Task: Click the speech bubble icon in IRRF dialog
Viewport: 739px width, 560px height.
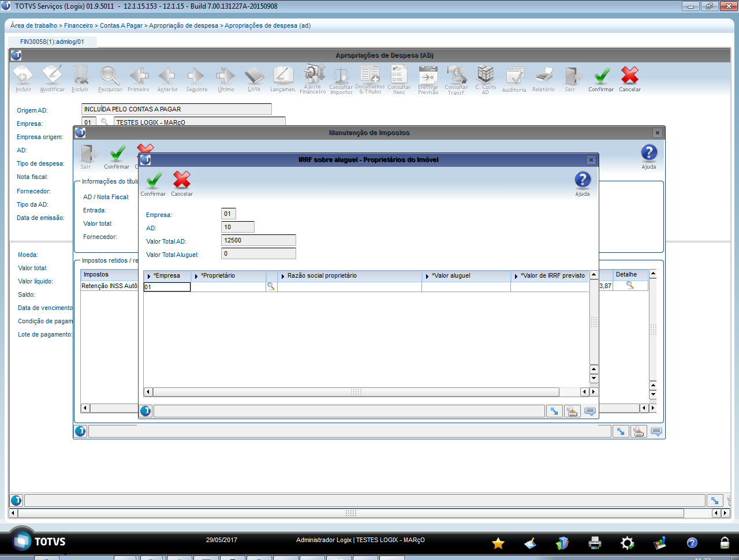Action: 590,411
